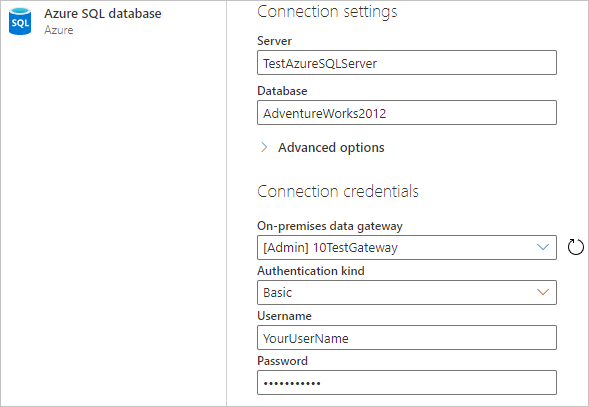The width and height of the screenshot is (589, 407).
Task: Click the Password input field
Action: pyautogui.click(x=407, y=383)
